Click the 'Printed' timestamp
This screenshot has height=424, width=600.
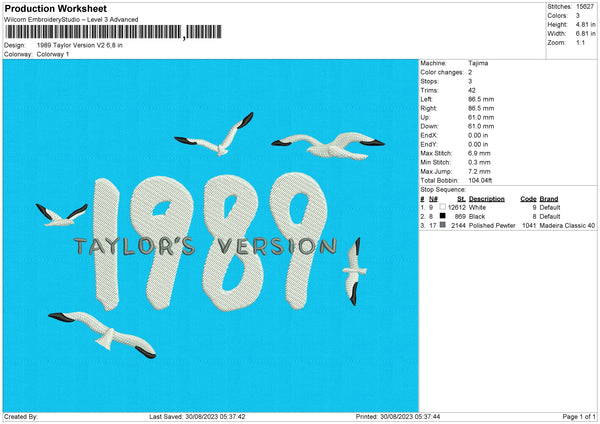[398, 416]
